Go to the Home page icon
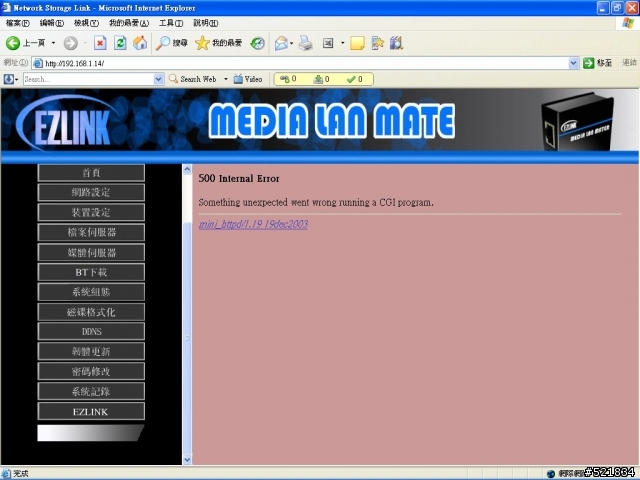Screen dimensions: 640x480 pyautogui.click(x=140, y=43)
